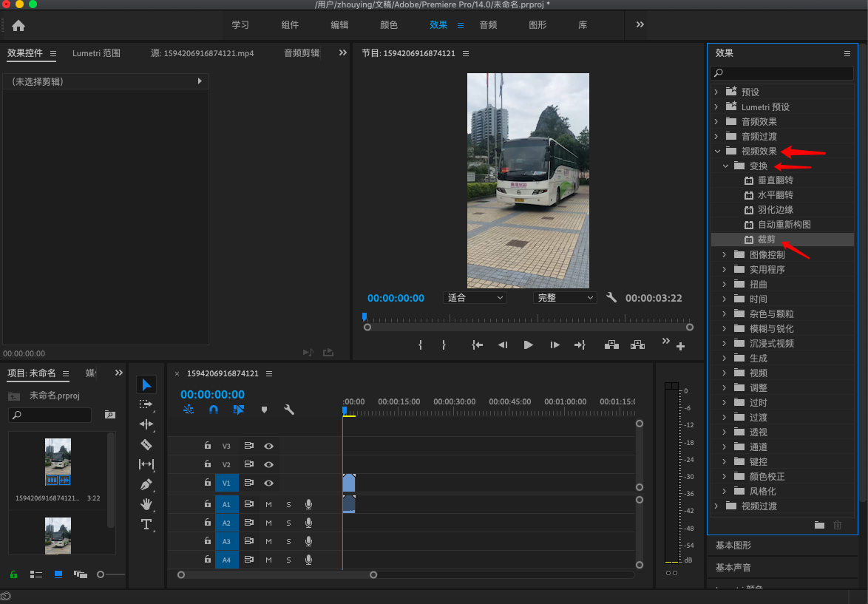Click the project panel thumbnail zoom slider
868x604 pixels.
click(x=101, y=574)
